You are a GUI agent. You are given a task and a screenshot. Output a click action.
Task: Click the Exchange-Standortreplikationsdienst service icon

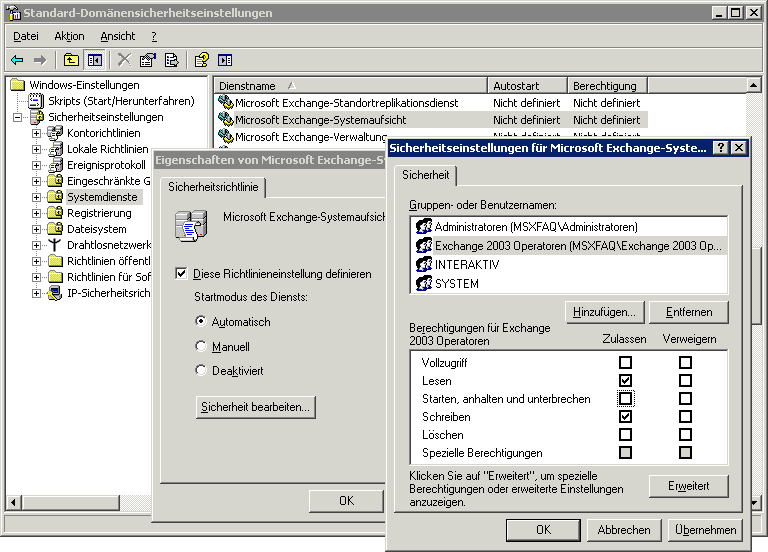pyautogui.click(x=225, y=102)
